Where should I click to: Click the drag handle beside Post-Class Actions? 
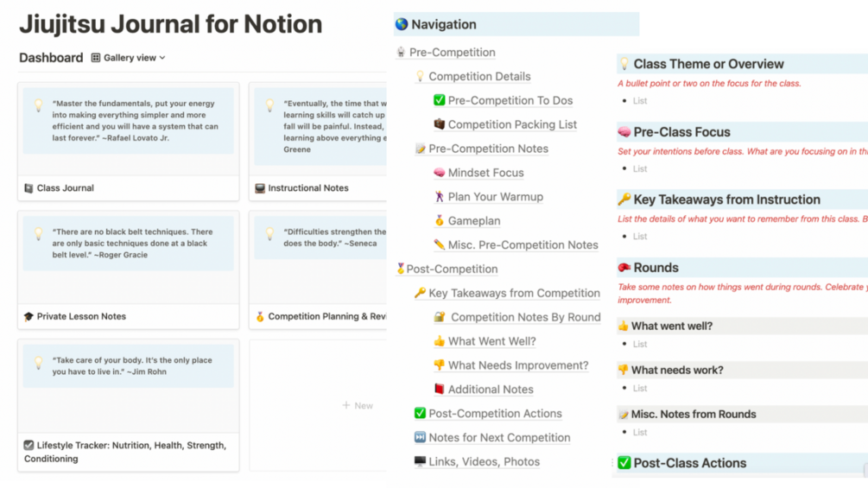612,463
